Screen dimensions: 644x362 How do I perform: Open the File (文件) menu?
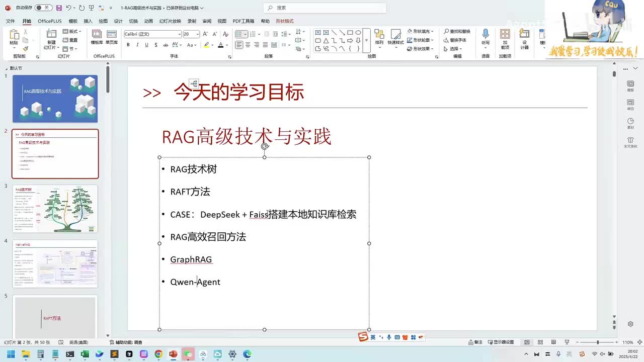10,21
